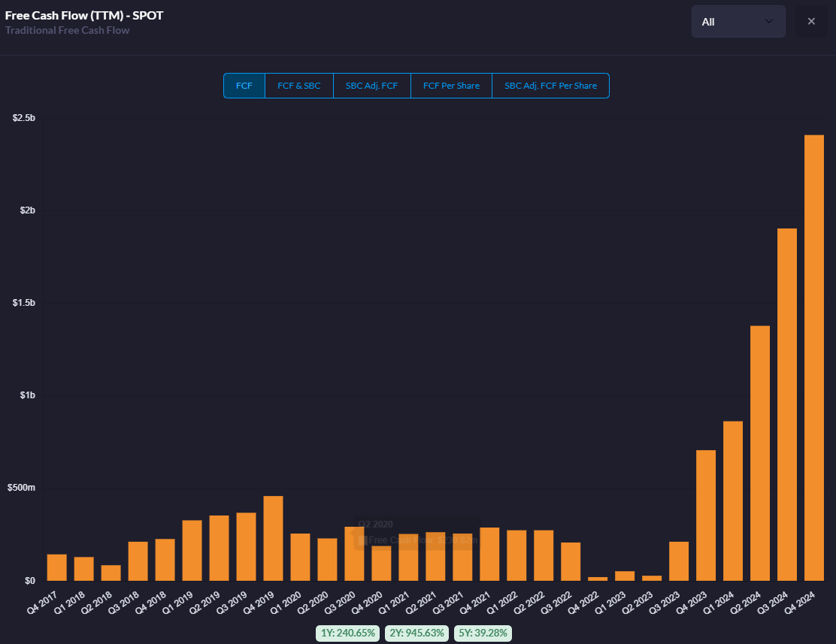Switch to SBC Adj. FCF view
This screenshot has width=836, height=644.
click(372, 86)
